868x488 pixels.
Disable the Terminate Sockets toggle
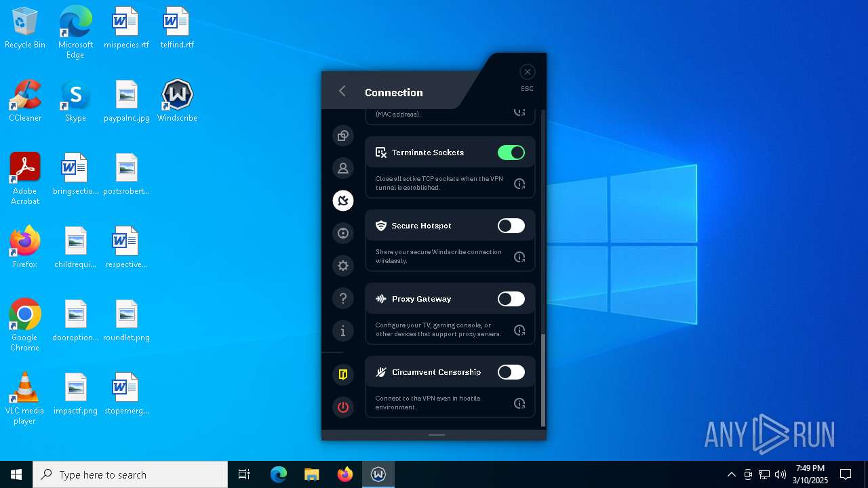pyautogui.click(x=511, y=152)
